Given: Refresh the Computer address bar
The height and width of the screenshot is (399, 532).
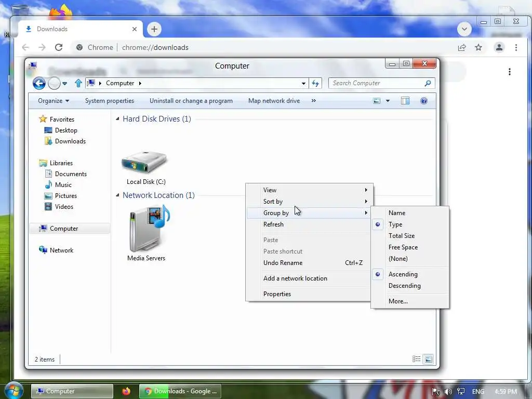Looking at the screenshot, I should [x=315, y=84].
